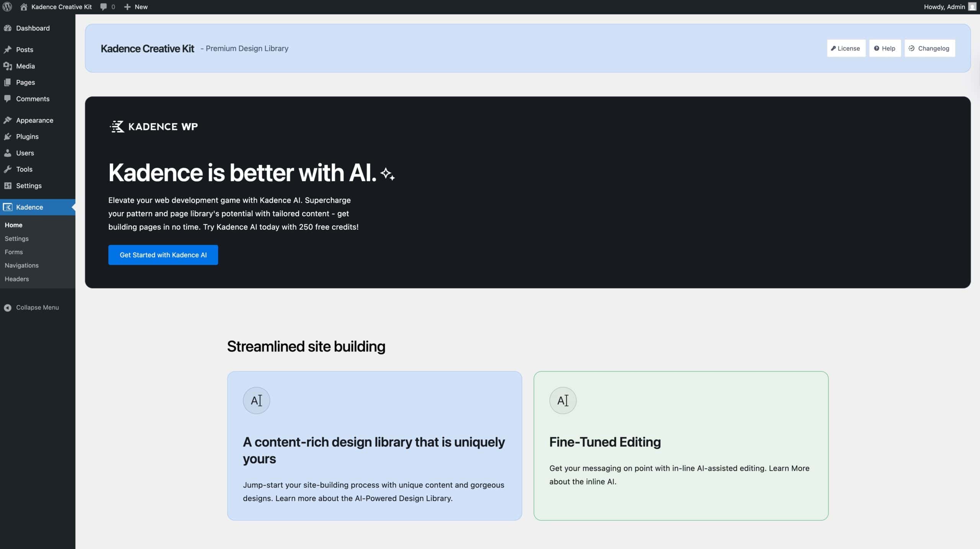Click the plus New icon
Viewport: 980px width, 549px height.
coord(127,7)
